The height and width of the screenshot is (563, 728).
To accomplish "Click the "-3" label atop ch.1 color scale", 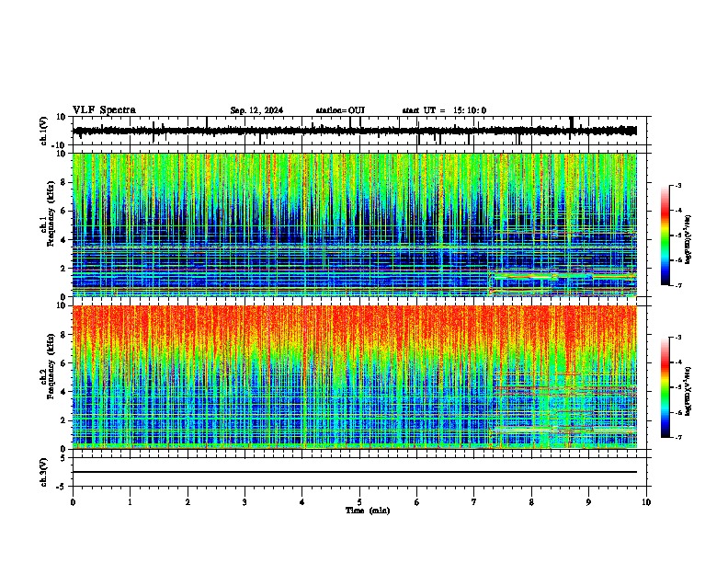I will click(677, 185).
